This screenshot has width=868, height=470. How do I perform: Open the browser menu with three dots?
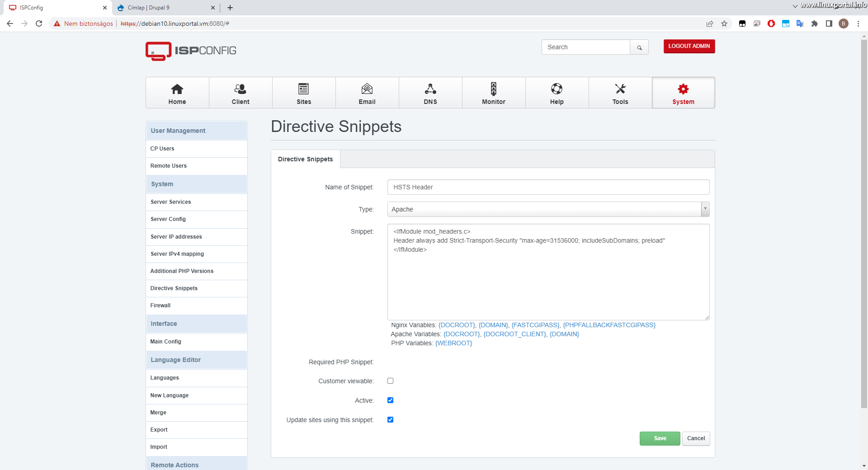(x=859, y=23)
